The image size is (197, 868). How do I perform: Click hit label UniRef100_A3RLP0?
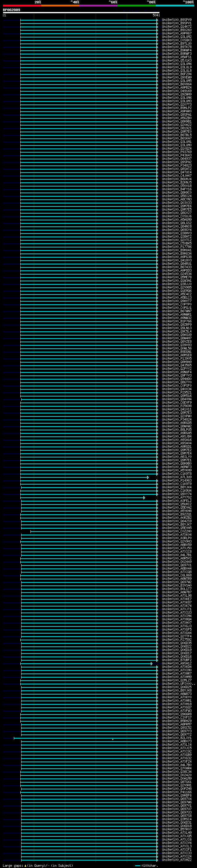pyautogui.click(x=177, y=538)
